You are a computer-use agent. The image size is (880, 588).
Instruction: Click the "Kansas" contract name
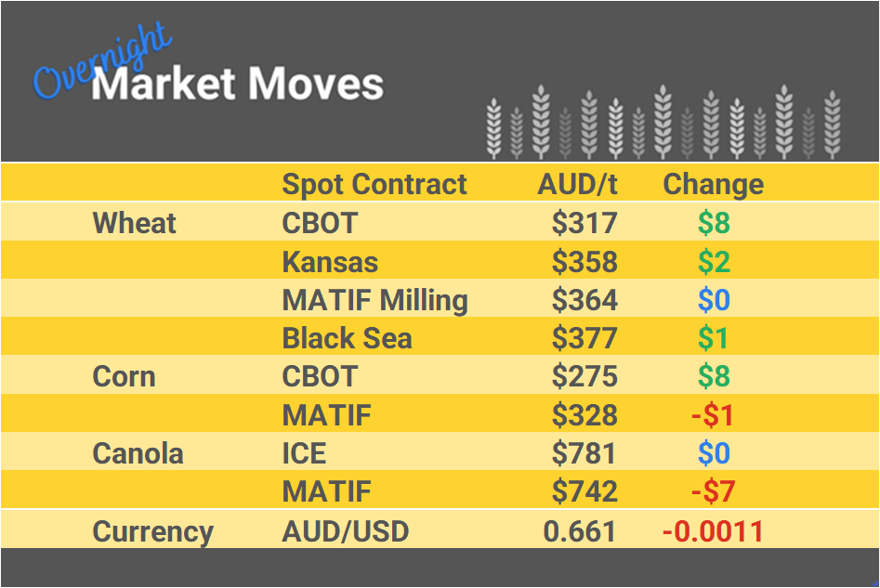(330, 262)
